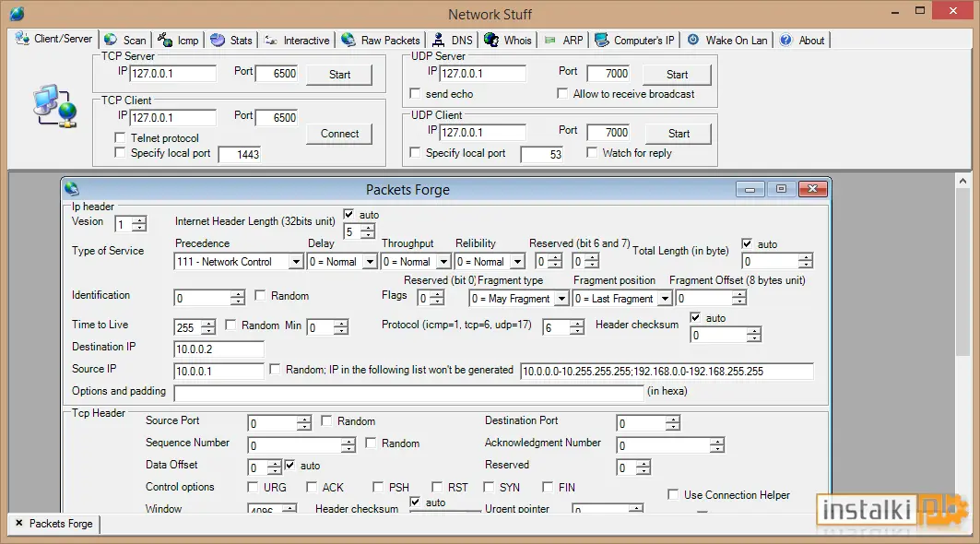Viewport: 980px width, 544px height.
Task: Click the Time to Live spinner
Action: coord(208,327)
